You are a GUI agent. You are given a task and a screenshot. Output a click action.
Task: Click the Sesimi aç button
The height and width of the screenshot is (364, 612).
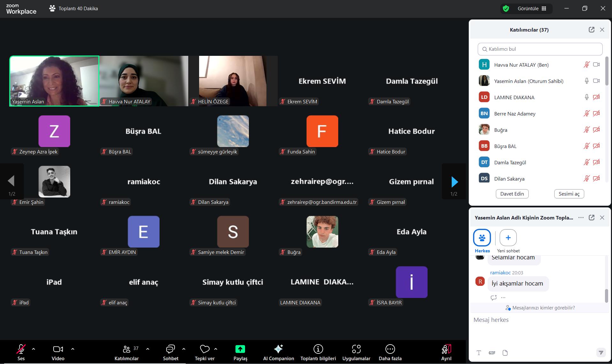[569, 194]
